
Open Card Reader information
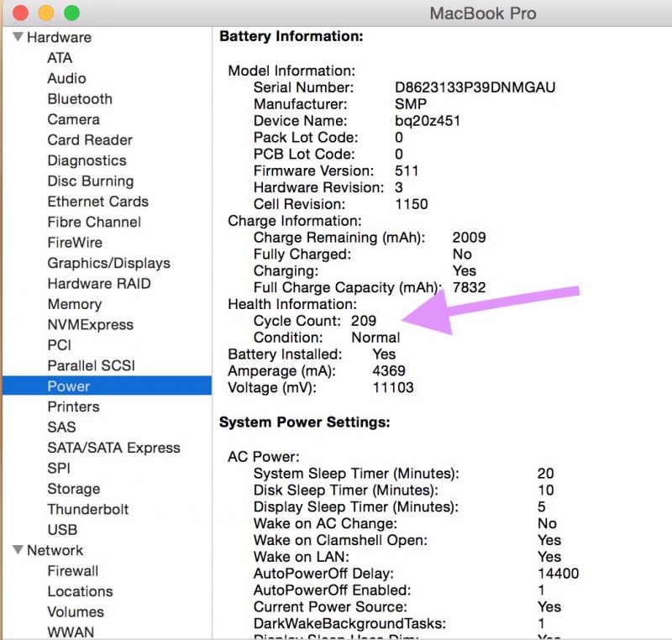pyautogui.click(x=90, y=140)
